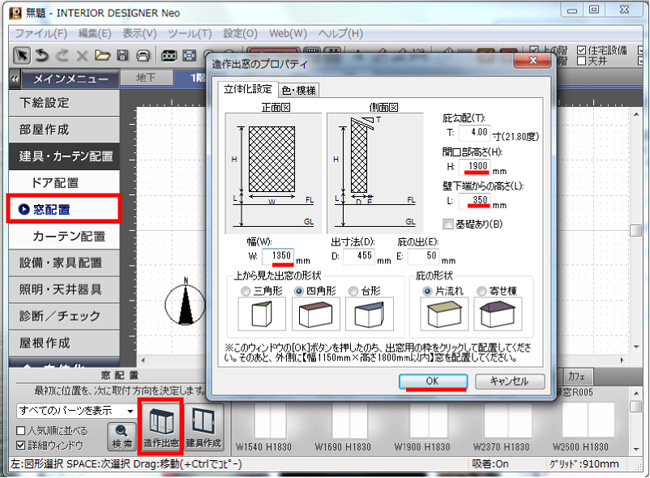Select the 三角形 bay window shape
Screen dimensions: 650x478
tap(245, 290)
